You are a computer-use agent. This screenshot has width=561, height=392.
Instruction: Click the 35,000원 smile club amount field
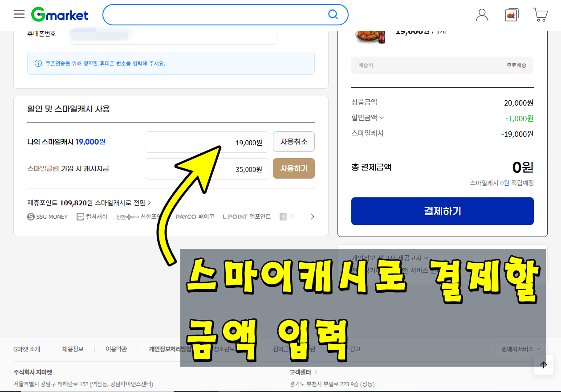pyautogui.click(x=207, y=169)
